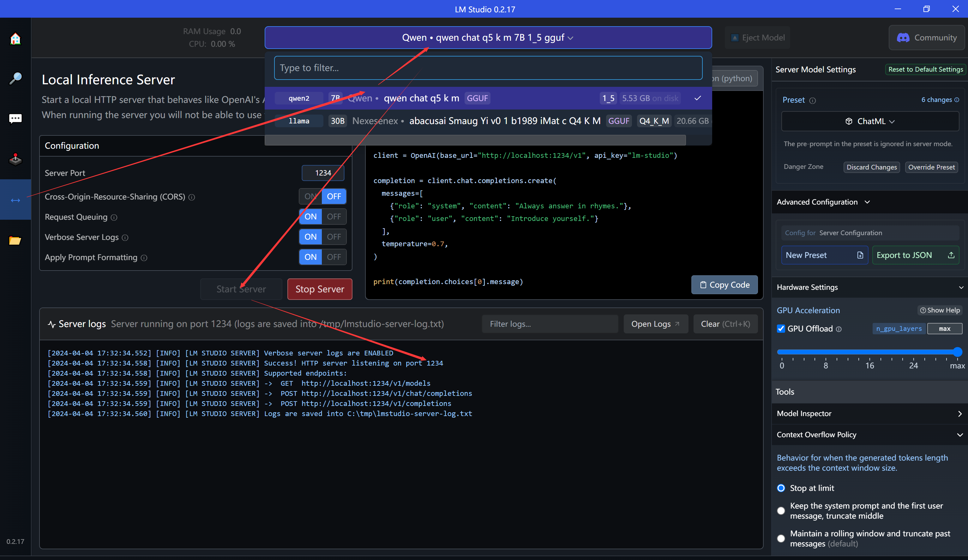The width and height of the screenshot is (968, 560).
Task: Click the Server Port field showing 1234
Action: 323,173
